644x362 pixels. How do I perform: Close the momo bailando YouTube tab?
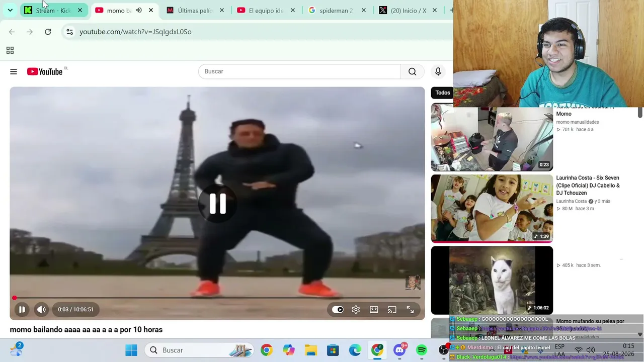[150, 10]
